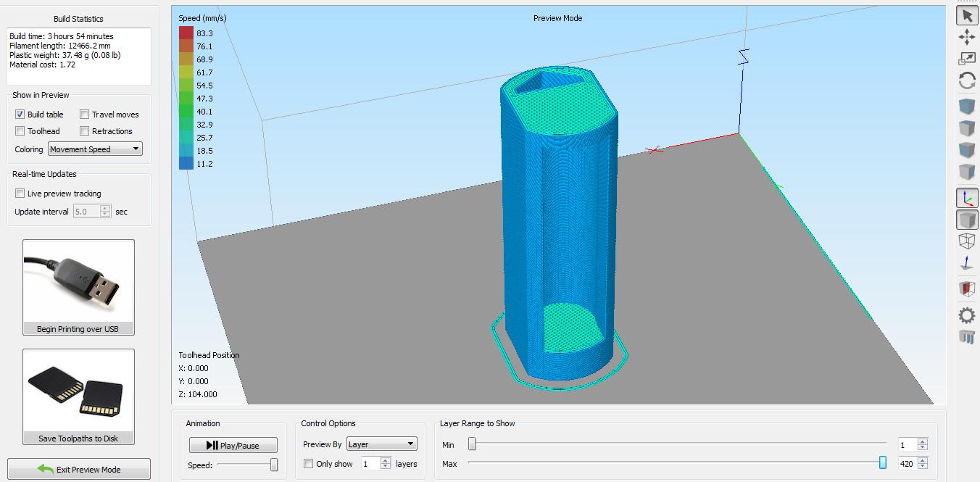The width and height of the screenshot is (980, 482).
Task: Toggle the coordinate axes display icon
Action: pyautogui.click(x=967, y=198)
